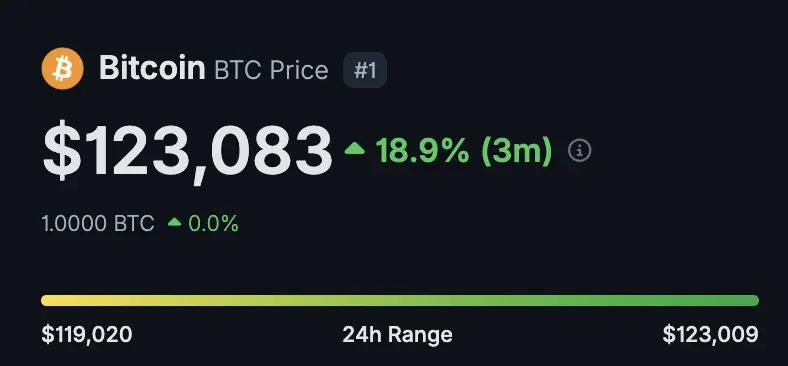Click the $123,009 high price label
Screen dimensions: 788x366
(710, 334)
